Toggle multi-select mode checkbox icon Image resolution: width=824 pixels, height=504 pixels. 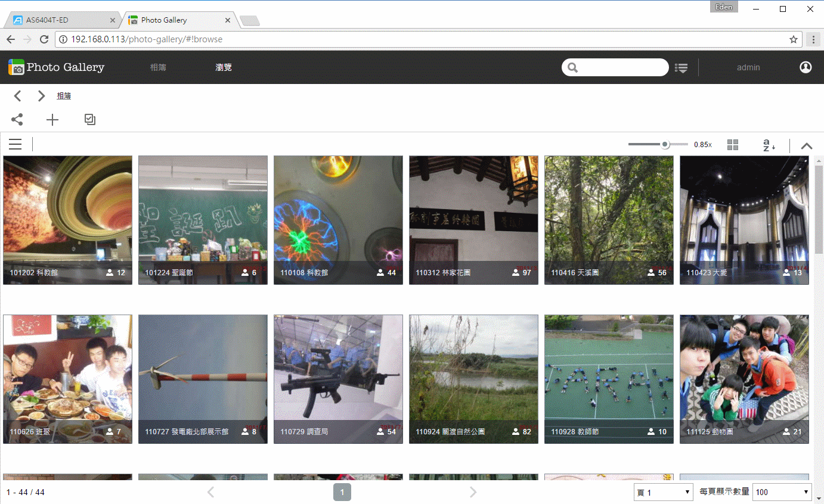point(90,120)
